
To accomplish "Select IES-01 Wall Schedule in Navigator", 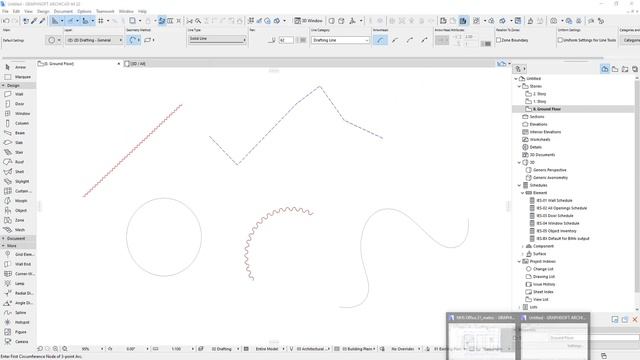I will (554, 200).
